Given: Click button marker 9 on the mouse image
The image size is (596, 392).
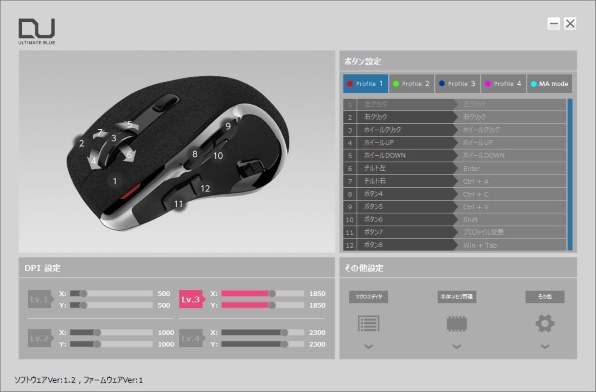Looking at the screenshot, I should (x=228, y=126).
